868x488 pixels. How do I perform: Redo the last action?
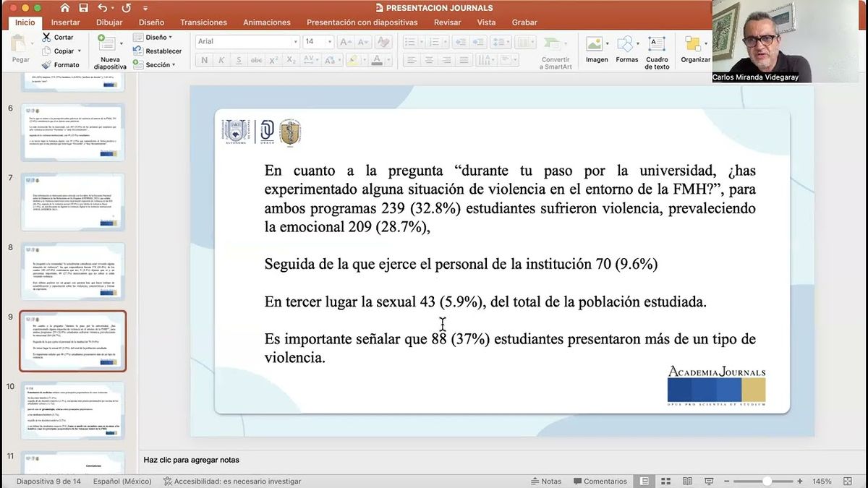(127, 8)
